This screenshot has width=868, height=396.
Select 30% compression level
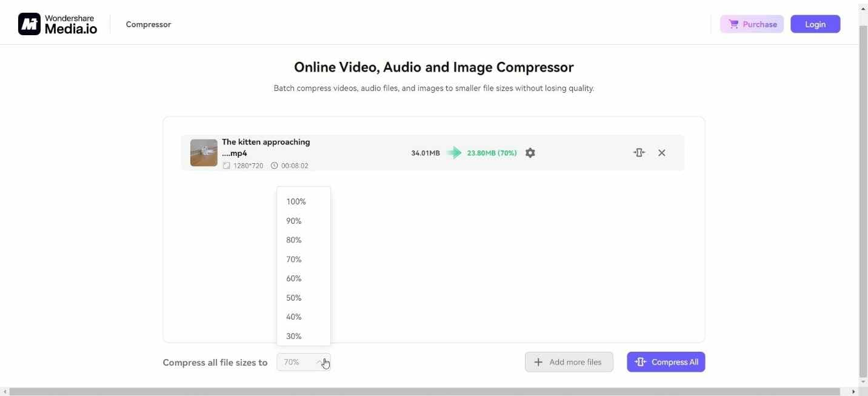pyautogui.click(x=293, y=336)
